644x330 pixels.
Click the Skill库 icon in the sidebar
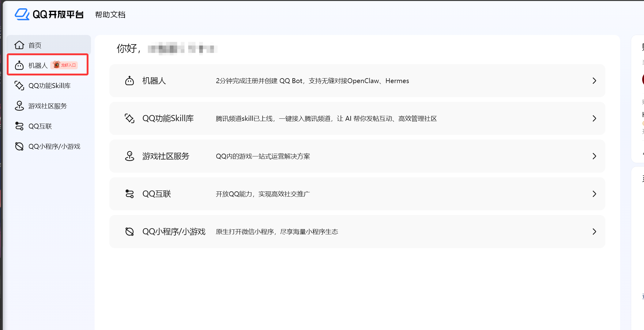tap(19, 86)
